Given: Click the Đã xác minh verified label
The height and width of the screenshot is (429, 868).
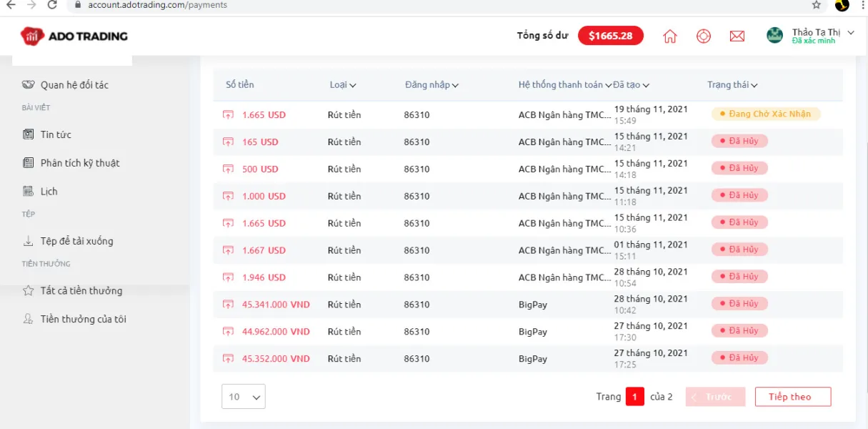Looking at the screenshot, I should 813,41.
